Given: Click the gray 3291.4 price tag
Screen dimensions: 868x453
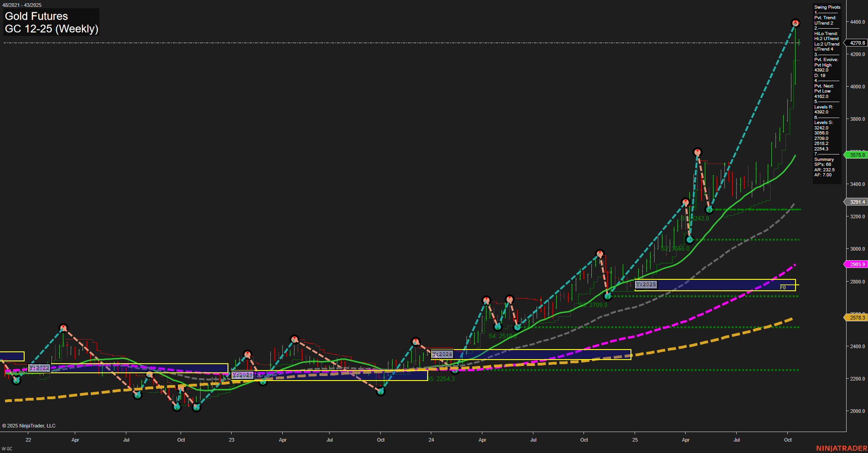Looking at the screenshot, I should [x=857, y=202].
